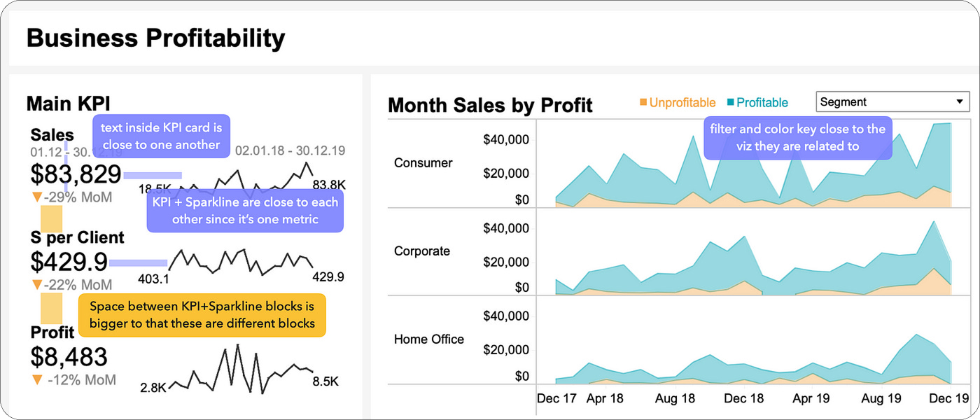The image size is (980, 420).
Task: Click the Month Sales by Profit title
Action: click(x=490, y=106)
